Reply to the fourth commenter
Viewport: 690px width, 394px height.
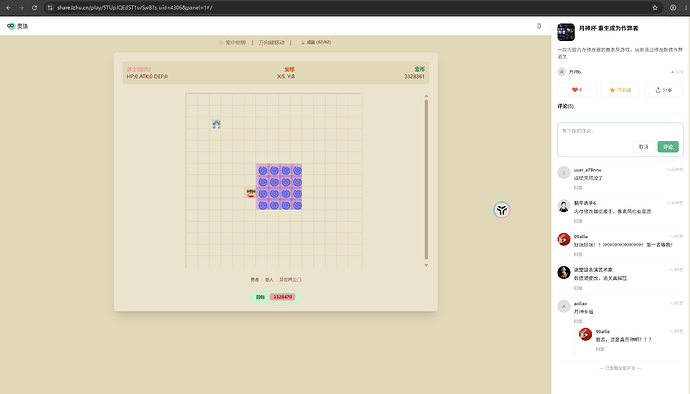coord(578,288)
